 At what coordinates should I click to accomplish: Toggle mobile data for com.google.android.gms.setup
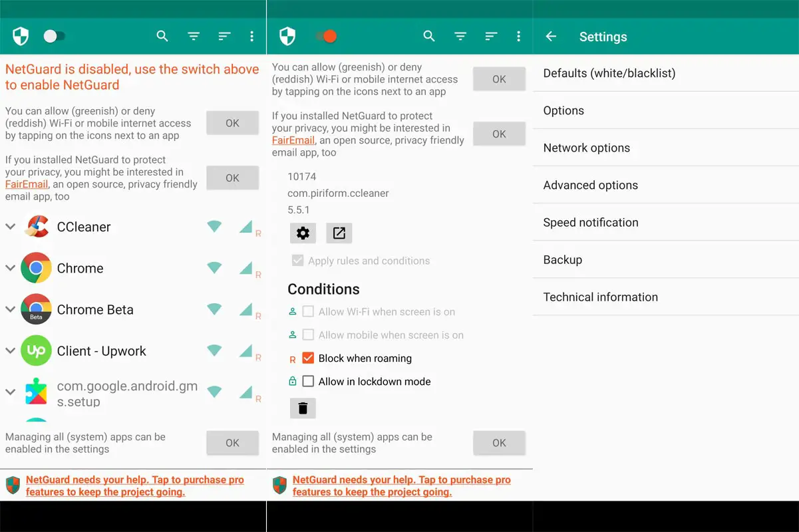click(x=245, y=392)
